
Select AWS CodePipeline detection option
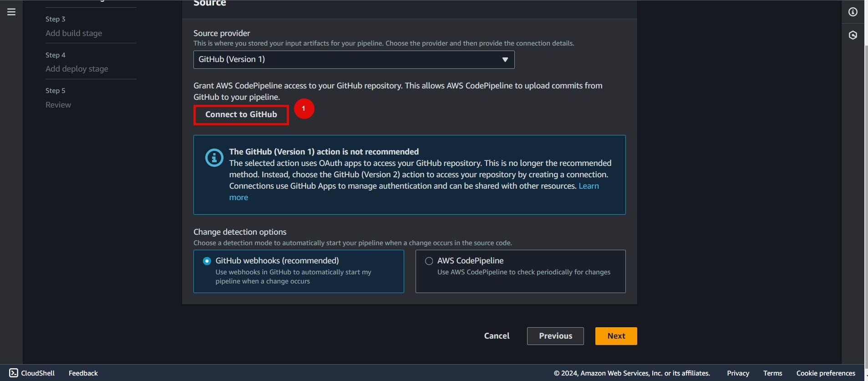pyautogui.click(x=520, y=271)
